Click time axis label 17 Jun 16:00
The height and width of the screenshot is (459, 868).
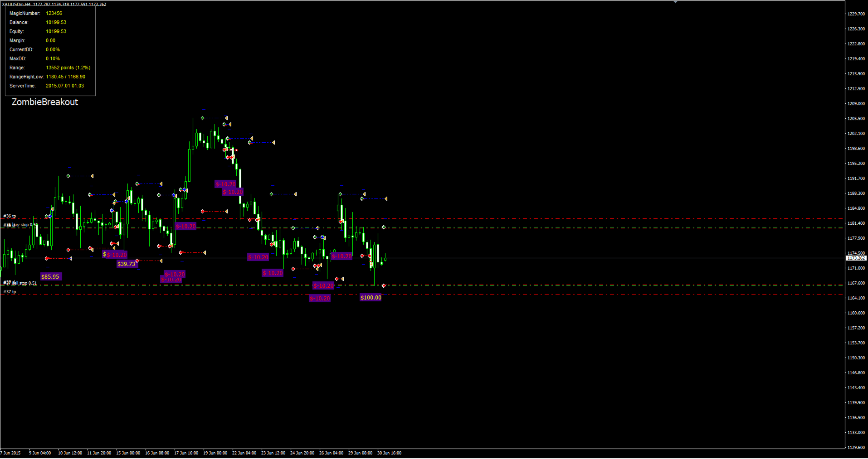pyautogui.click(x=186, y=453)
